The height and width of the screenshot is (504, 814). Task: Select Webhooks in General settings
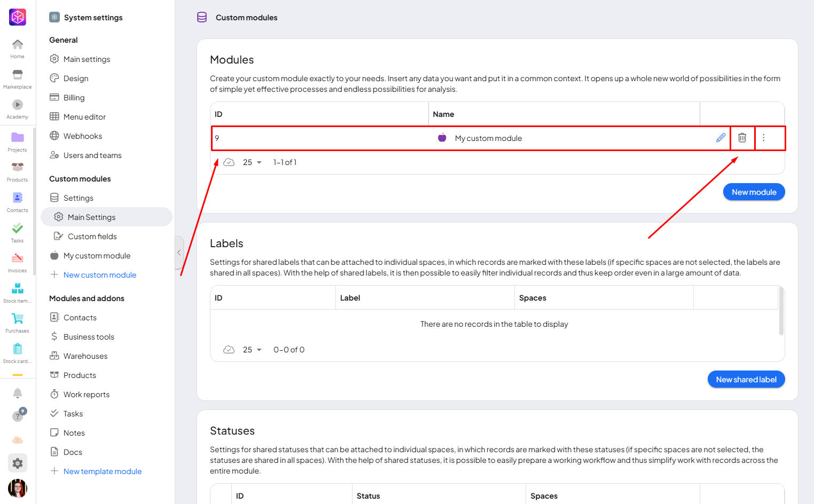coord(82,136)
